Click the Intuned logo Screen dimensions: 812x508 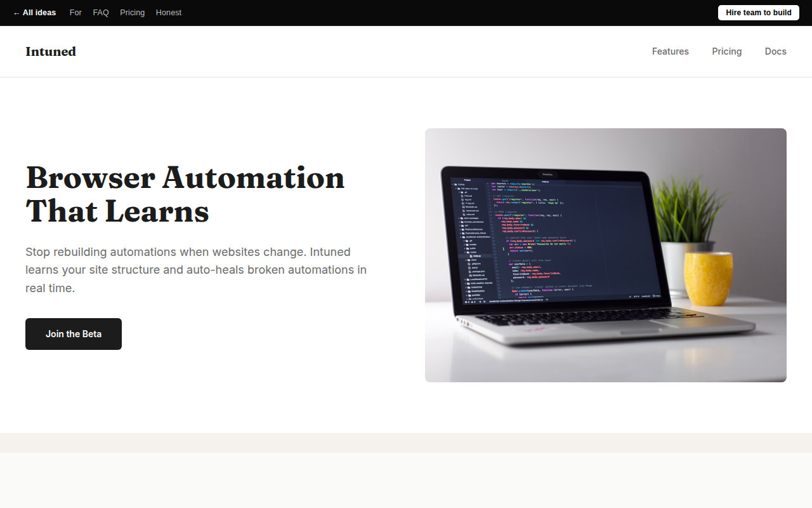[51, 51]
